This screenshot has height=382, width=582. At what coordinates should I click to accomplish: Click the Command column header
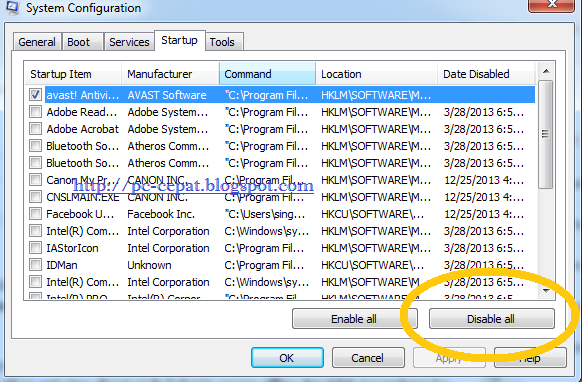point(267,74)
